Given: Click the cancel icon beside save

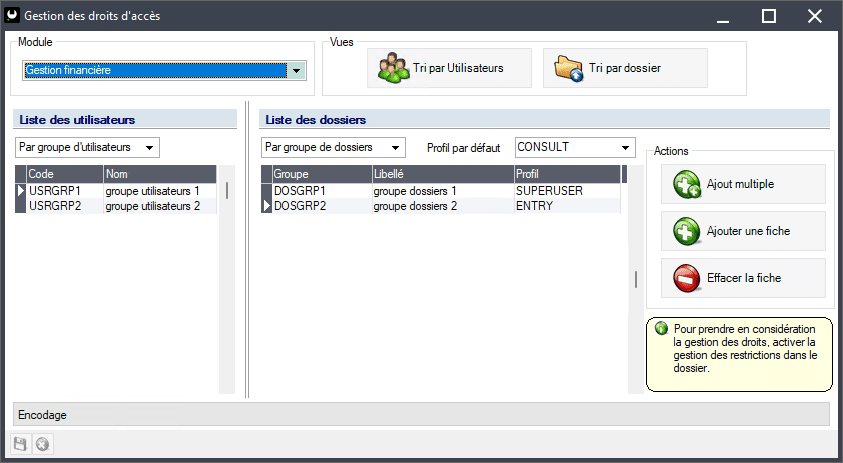Looking at the screenshot, I should tap(42, 444).
